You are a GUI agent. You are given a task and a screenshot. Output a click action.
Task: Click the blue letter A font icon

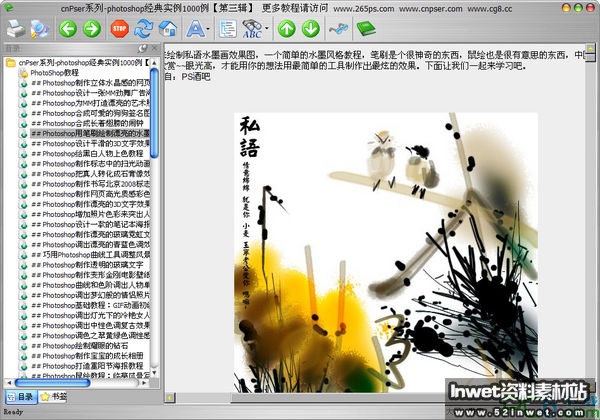(x=195, y=29)
